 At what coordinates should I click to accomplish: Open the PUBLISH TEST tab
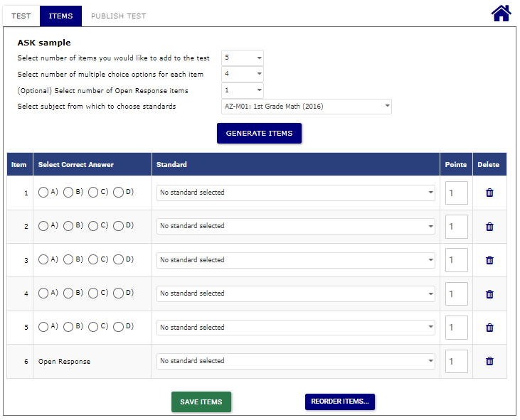click(118, 16)
